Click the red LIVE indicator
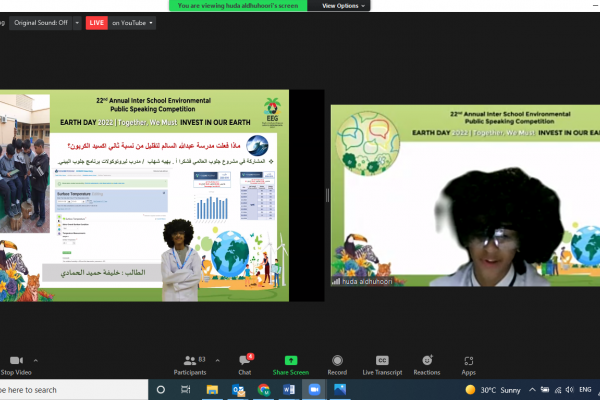600x400 pixels. click(x=97, y=22)
